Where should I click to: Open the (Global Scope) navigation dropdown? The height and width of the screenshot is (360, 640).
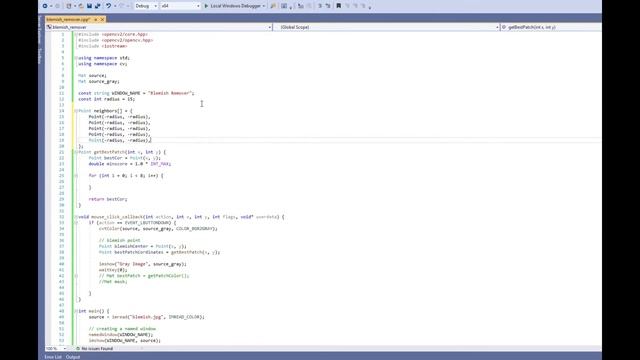tap(387, 27)
